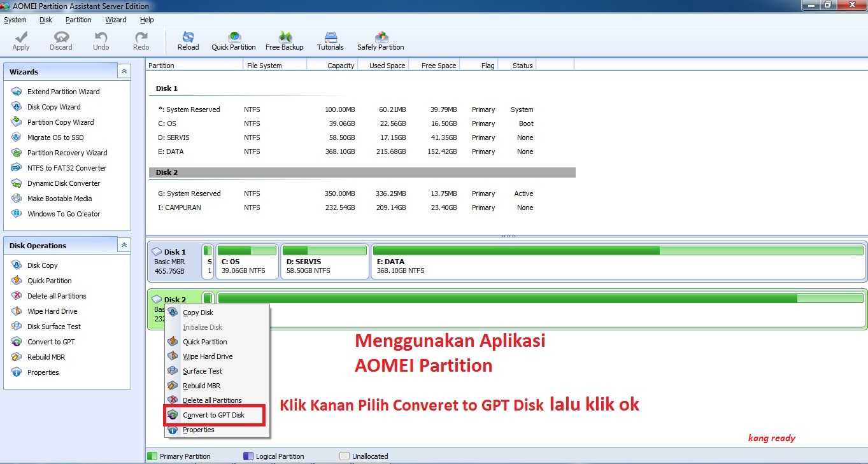Image resolution: width=868 pixels, height=464 pixels.
Task: Choose Surface Test in context menu
Action: pyautogui.click(x=217, y=371)
